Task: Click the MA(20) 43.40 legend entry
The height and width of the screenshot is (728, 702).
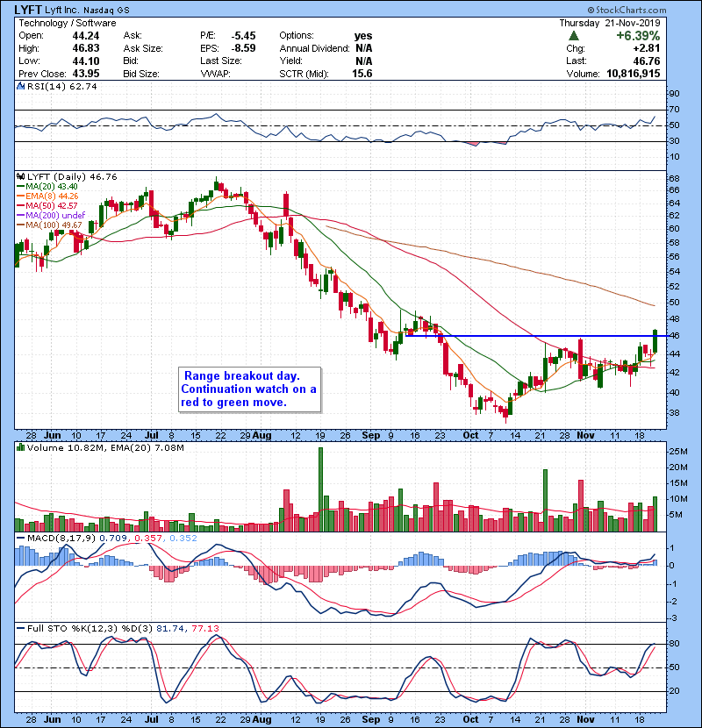Action: tap(47, 187)
